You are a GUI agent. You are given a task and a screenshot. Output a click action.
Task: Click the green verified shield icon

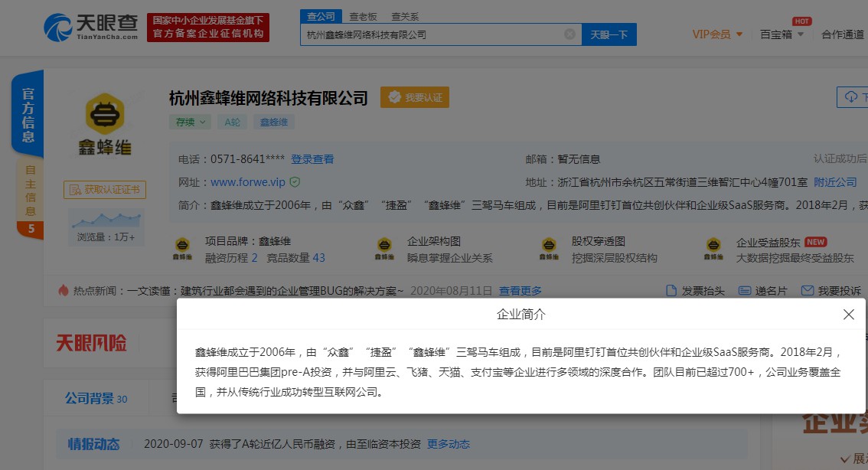click(295, 181)
